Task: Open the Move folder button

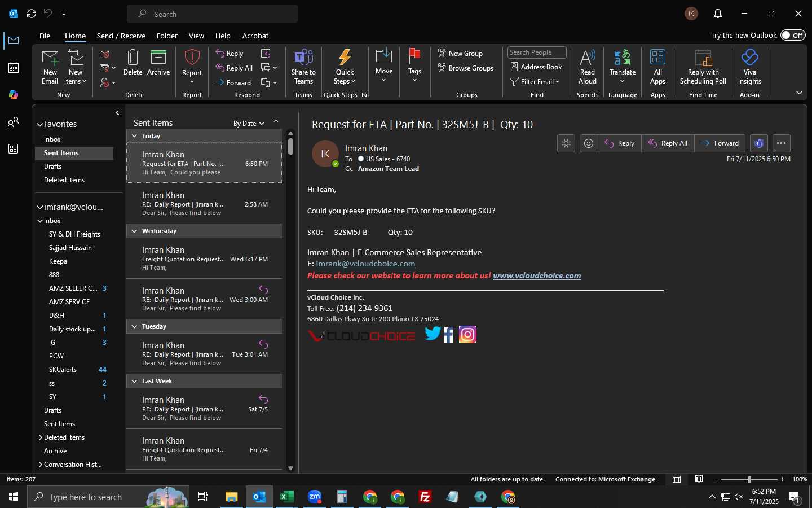Action: [384, 65]
